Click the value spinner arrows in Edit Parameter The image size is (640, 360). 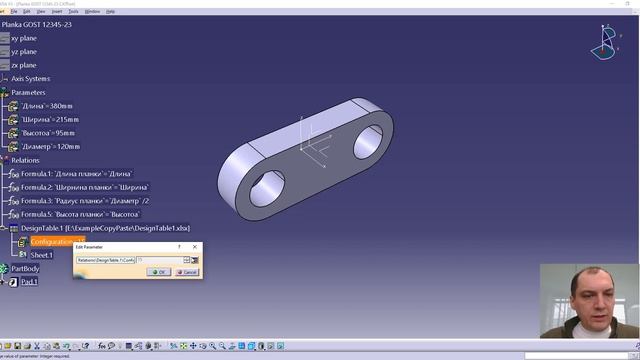tap(187, 260)
